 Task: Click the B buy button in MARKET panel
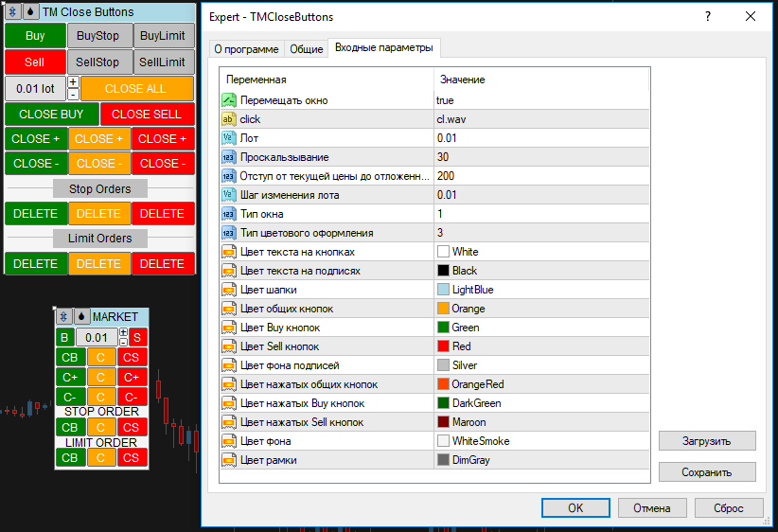click(64, 337)
